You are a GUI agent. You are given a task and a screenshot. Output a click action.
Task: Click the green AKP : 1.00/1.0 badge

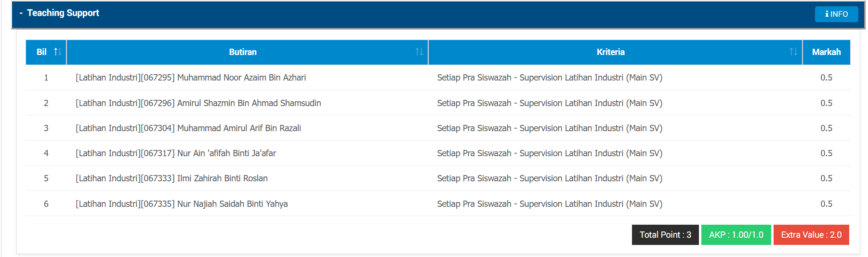736,235
